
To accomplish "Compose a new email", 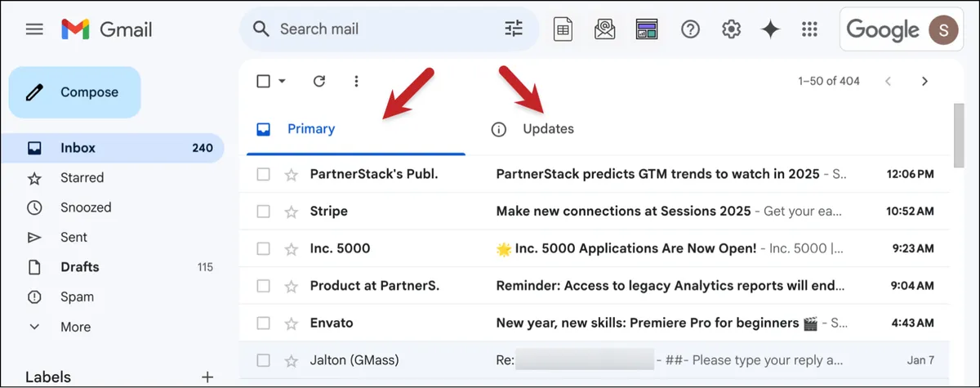I will 74,92.
